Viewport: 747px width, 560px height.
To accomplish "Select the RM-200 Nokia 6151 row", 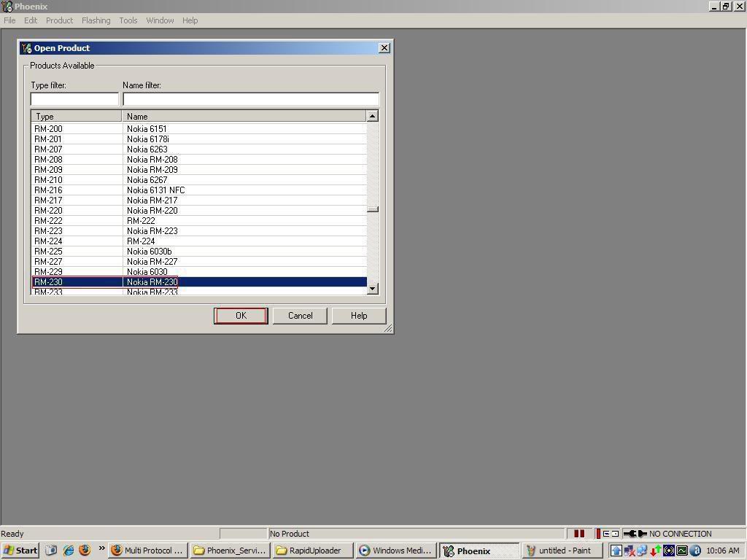I will (x=199, y=128).
